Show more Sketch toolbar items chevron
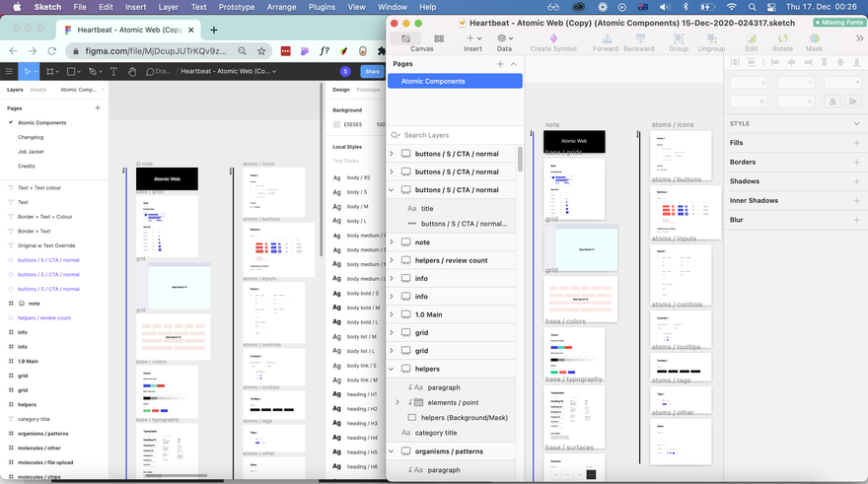Image resolution: width=868 pixels, height=484 pixels. point(859,38)
